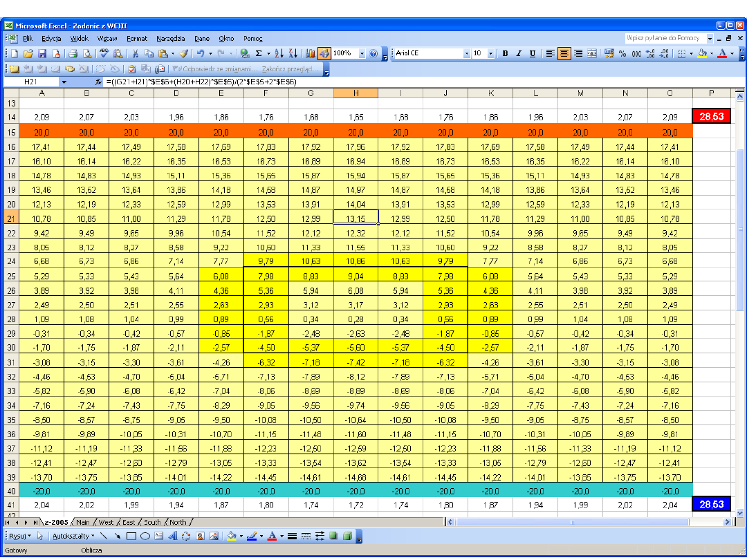Select the Oval shape tool
The image size is (747, 560).
(145, 536)
